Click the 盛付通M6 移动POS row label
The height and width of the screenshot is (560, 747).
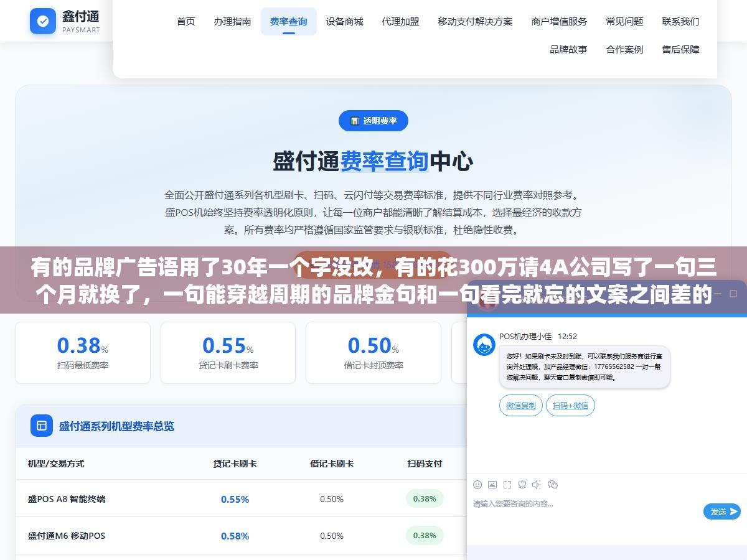pyautogui.click(x=67, y=536)
